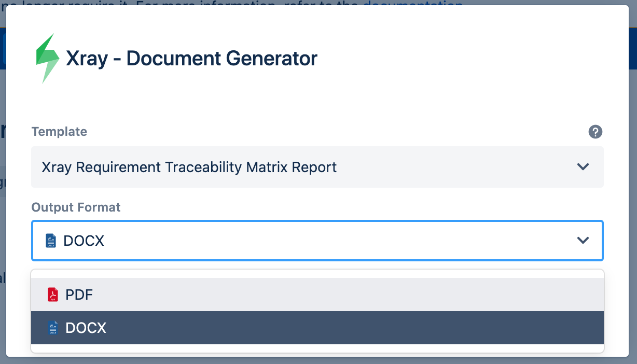Click the blank area right of the heading

467,59
